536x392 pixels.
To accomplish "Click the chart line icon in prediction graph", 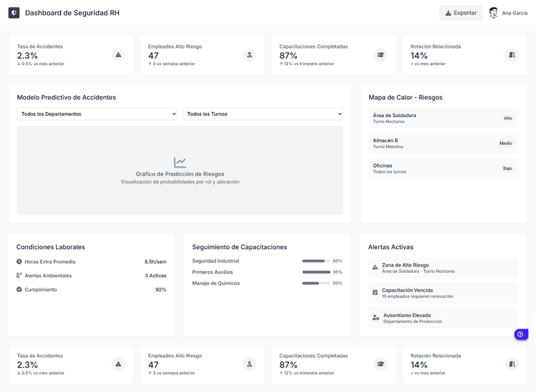I will [180, 162].
